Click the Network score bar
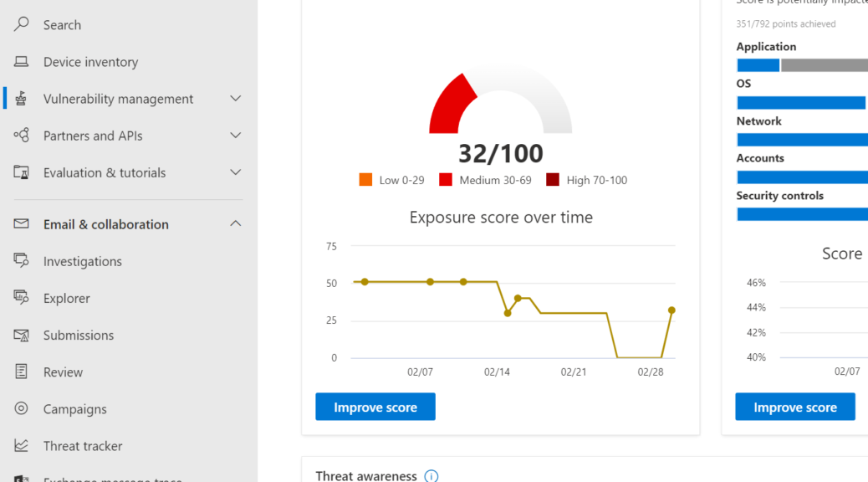 (802, 140)
